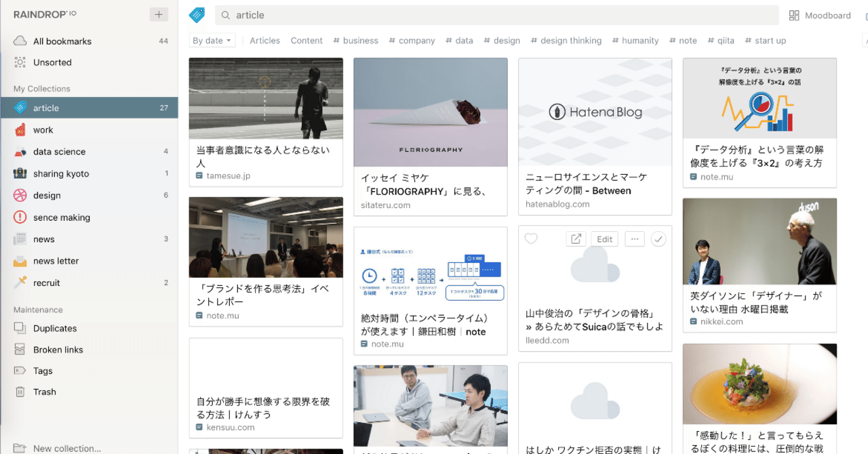Open the Hatena Blog bookmark thumbnail
Screen dimensions: 868x454
[x=595, y=112]
